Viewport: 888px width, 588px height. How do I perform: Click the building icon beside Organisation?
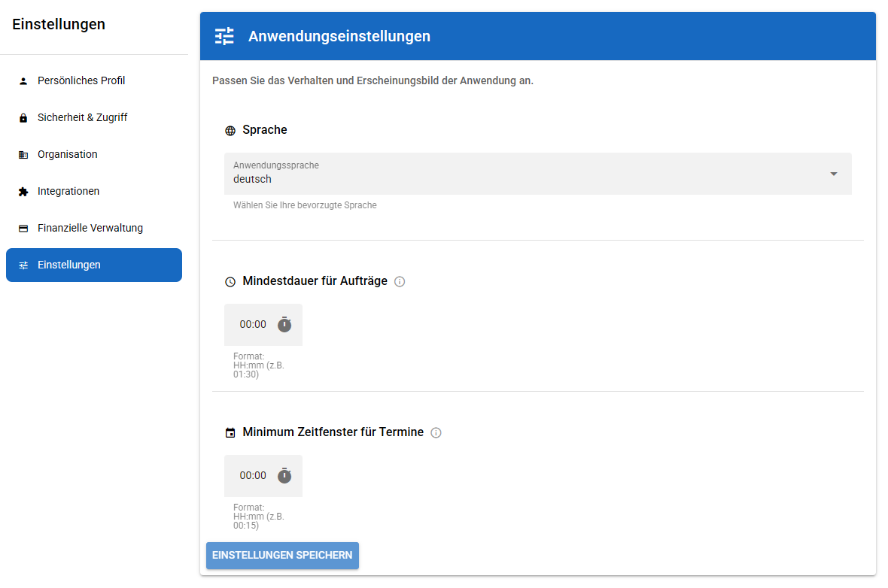point(23,154)
